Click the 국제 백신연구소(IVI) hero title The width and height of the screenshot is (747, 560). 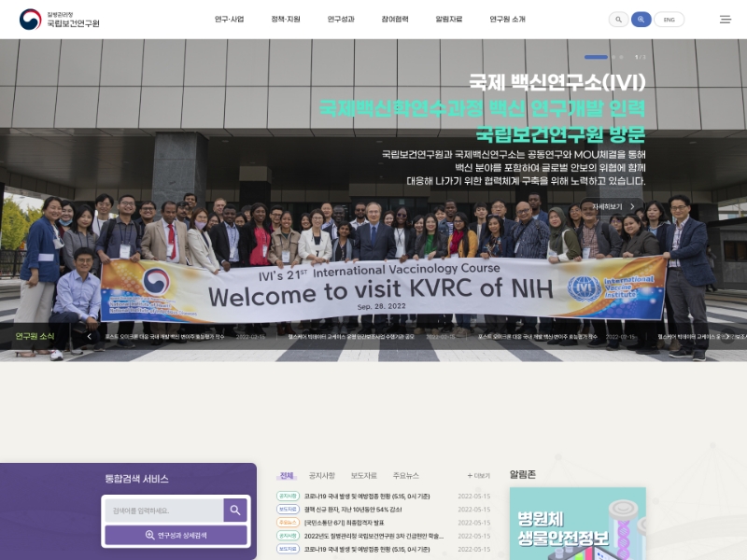[x=557, y=82]
